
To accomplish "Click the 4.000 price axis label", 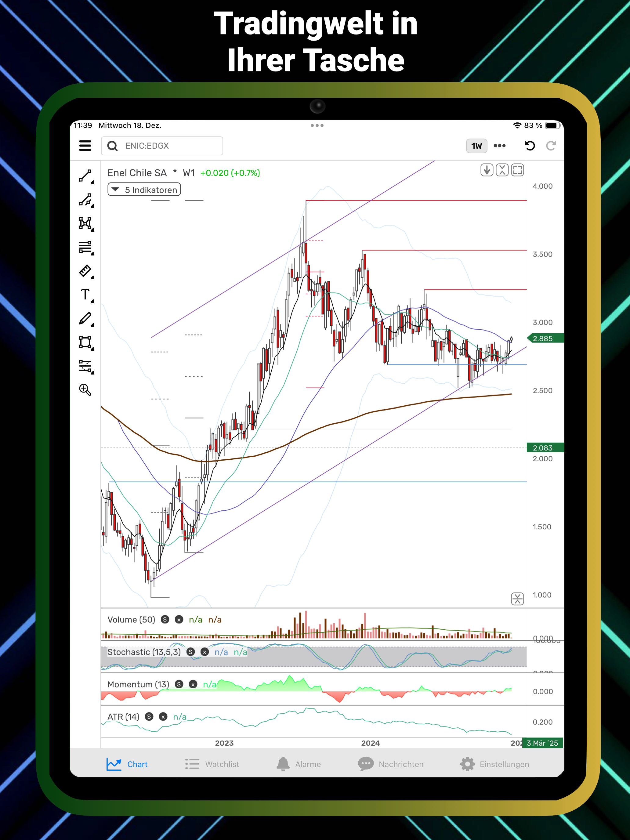I will 542,186.
